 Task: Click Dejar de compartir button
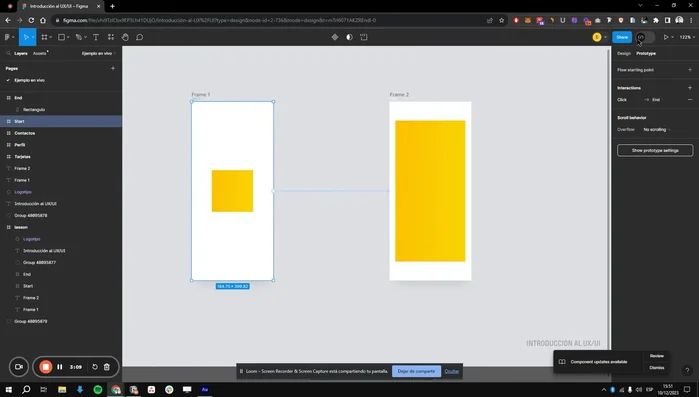(416, 371)
